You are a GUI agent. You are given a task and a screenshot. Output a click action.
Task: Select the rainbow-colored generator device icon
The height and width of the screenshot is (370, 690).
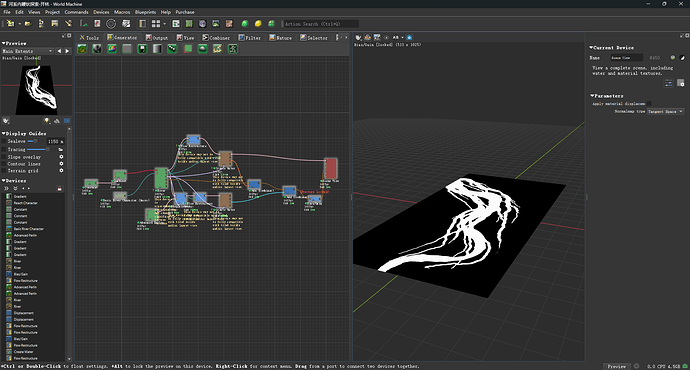click(112, 49)
